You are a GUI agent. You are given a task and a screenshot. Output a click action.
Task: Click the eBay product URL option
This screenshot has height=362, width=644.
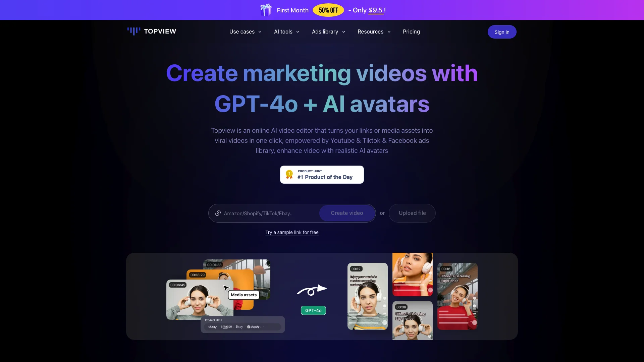212,327
